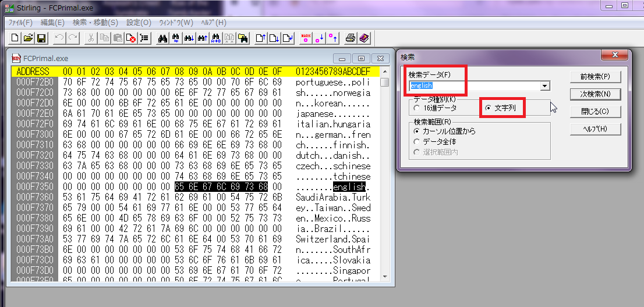
Task: Open the 設定(O) menu
Action: 139,23
